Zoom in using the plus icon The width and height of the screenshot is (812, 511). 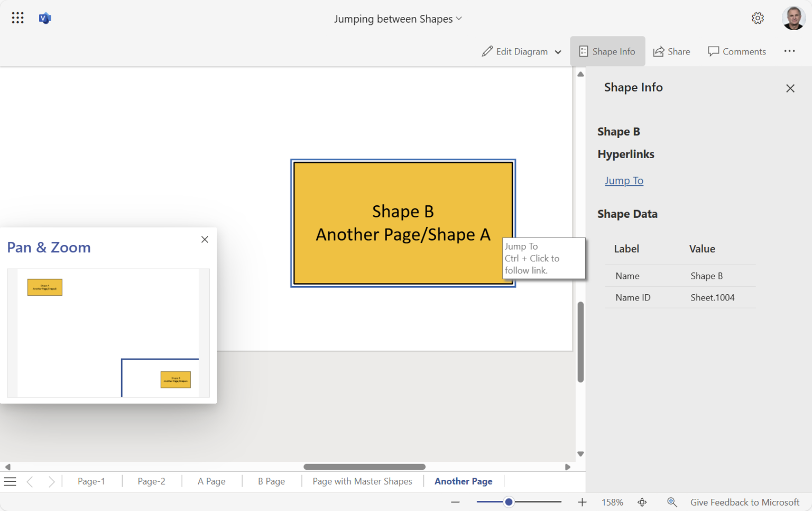pyautogui.click(x=582, y=502)
